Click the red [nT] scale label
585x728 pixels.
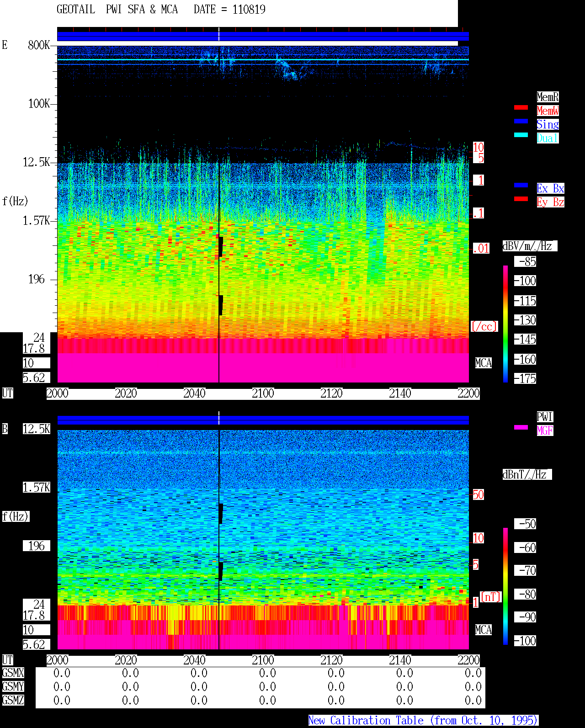pyautogui.click(x=491, y=597)
